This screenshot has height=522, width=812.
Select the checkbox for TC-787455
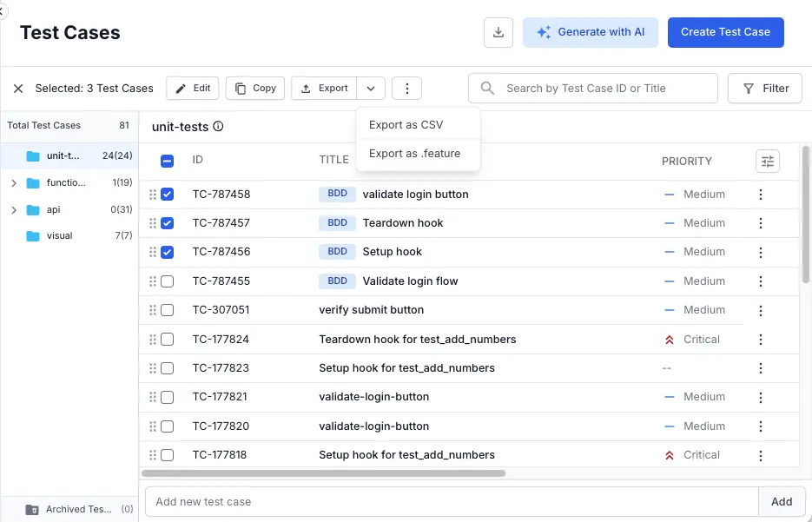168,281
